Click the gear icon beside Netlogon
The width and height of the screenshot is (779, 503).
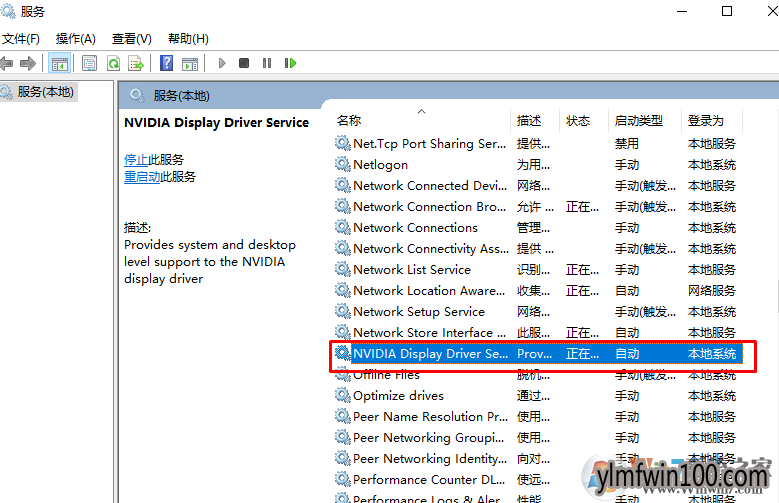[x=343, y=164]
